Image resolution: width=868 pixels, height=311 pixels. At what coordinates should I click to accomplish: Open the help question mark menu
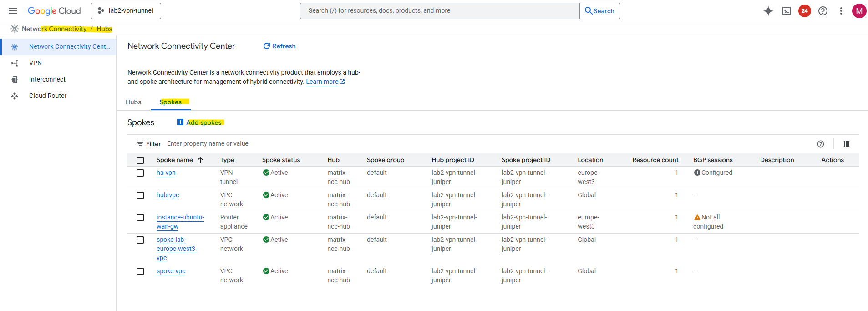pyautogui.click(x=823, y=11)
